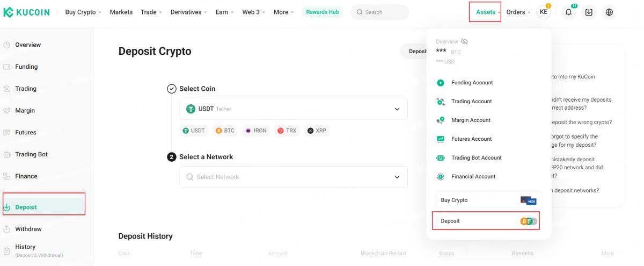
Task: Expand the More menu
Action: (x=283, y=12)
